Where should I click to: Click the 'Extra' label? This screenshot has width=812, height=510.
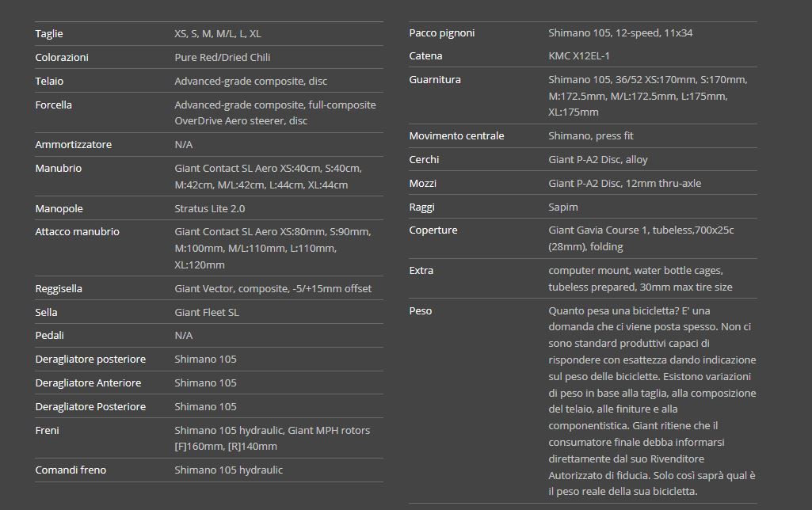pos(421,271)
